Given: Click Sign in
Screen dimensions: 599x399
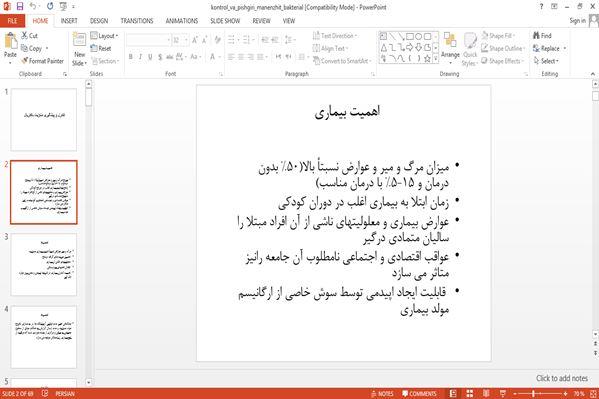Looking at the screenshot, I should (577, 21).
